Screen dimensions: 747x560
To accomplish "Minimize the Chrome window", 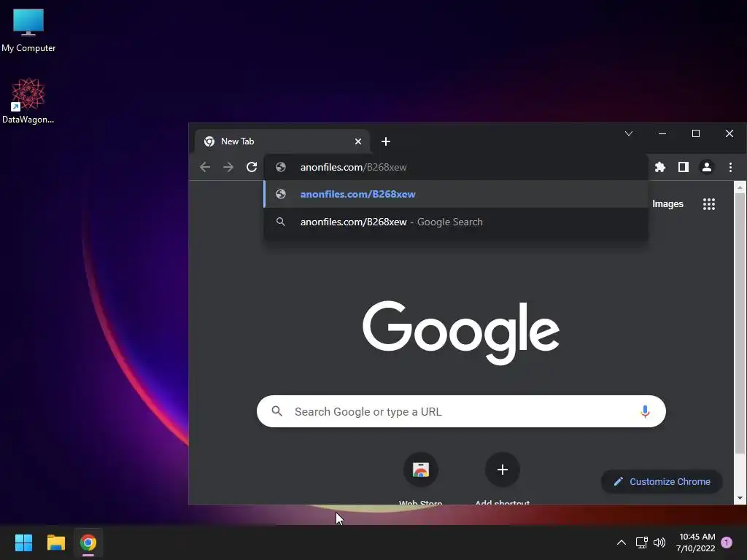I will pyautogui.click(x=662, y=133).
